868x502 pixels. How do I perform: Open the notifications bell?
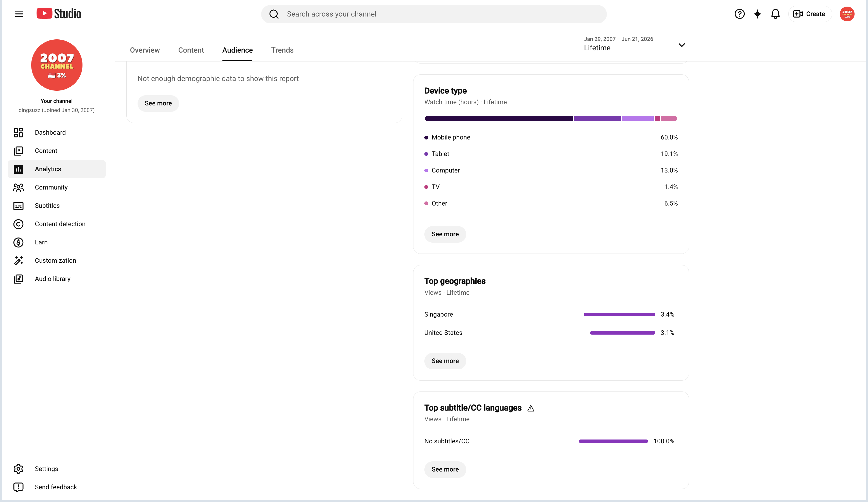[775, 14]
